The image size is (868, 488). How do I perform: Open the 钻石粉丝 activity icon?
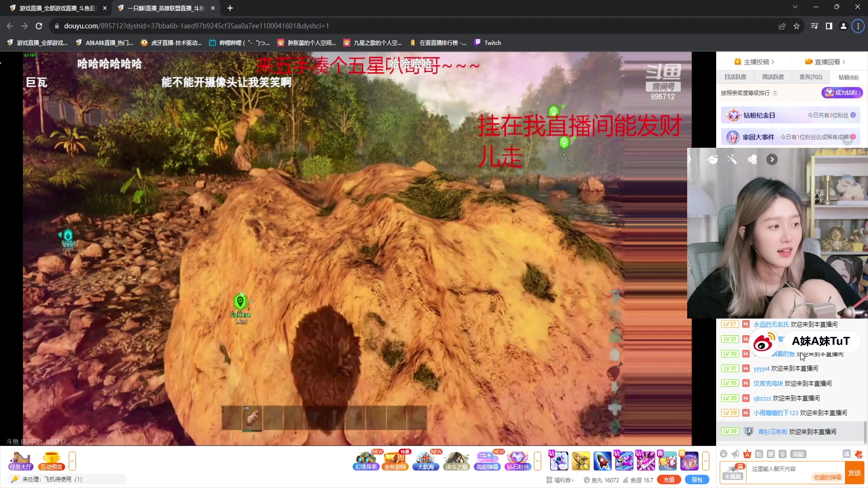click(518, 461)
